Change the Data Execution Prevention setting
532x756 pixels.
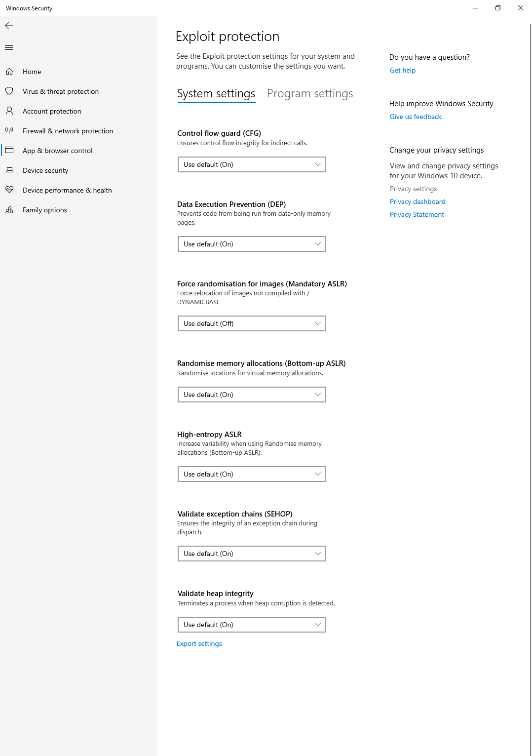pyautogui.click(x=251, y=244)
